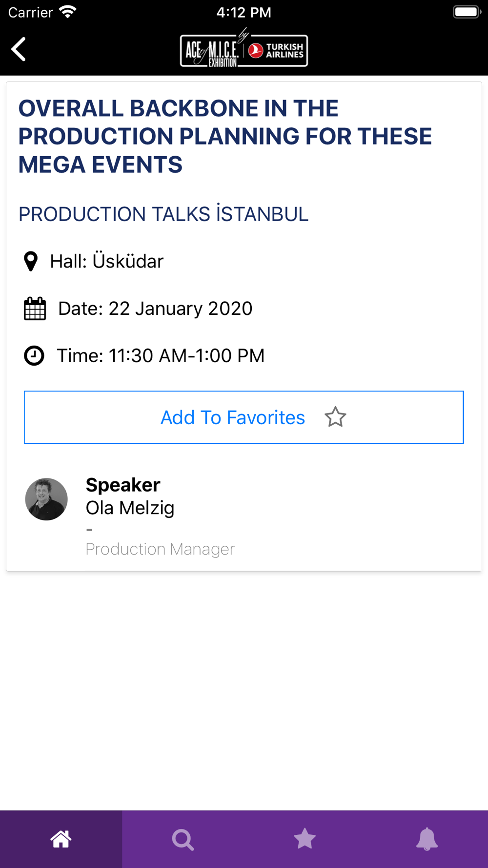Tap the ACE of M.I.C.E. Exhibition logo
This screenshot has width=488, height=868.
point(212,50)
